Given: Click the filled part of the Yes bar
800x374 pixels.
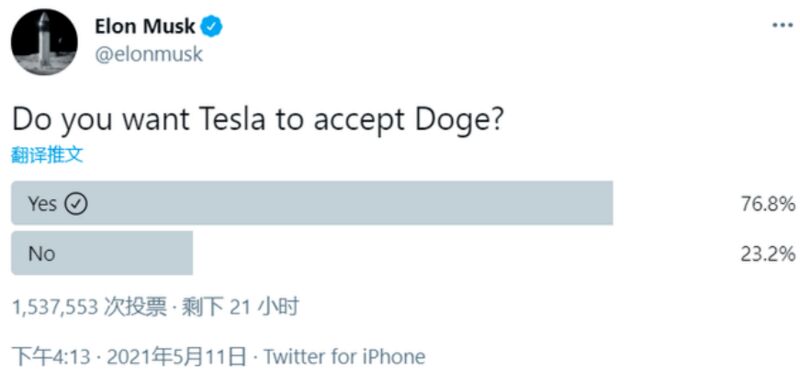Looking at the screenshot, I should coord(312,203).
